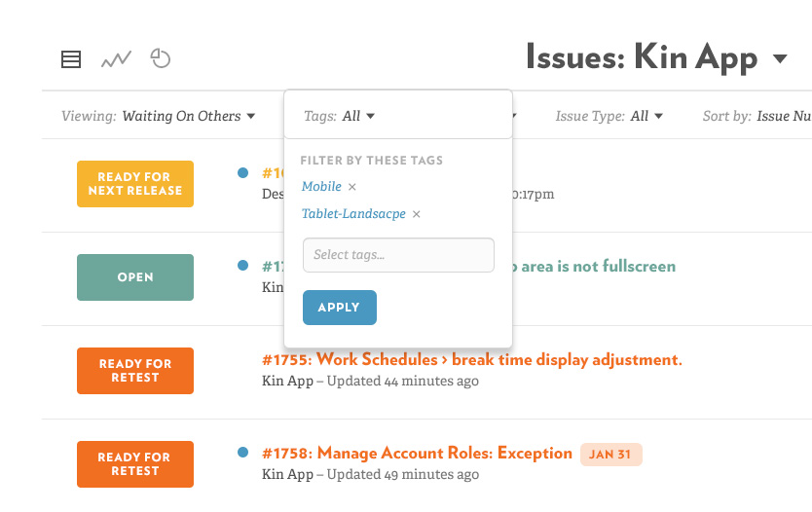Click Ready For Retest badge on issue #1755
This screenshot has height=512, width=812.
pyautogui.click(x=135, y=371)
